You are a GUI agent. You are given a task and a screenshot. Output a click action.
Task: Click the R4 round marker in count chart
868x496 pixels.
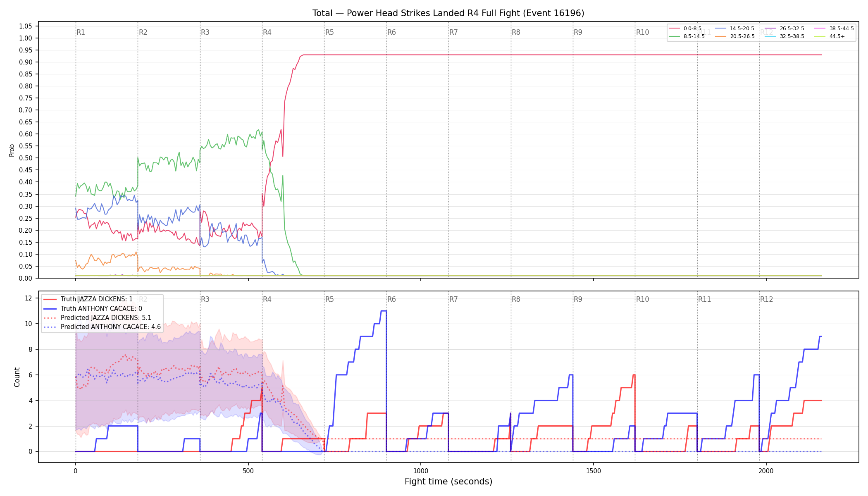tap(267, 299)
